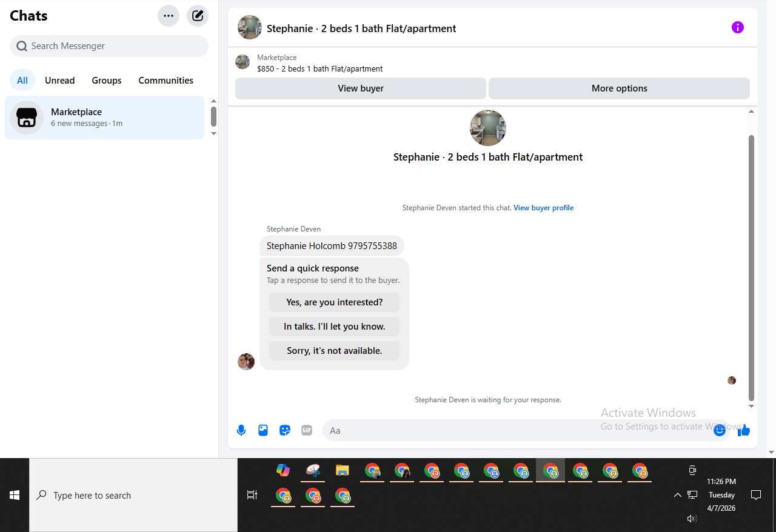Open the emoji picker smiley icon
The width and height of the screenshot is (776, 532).
coord(720,431)
